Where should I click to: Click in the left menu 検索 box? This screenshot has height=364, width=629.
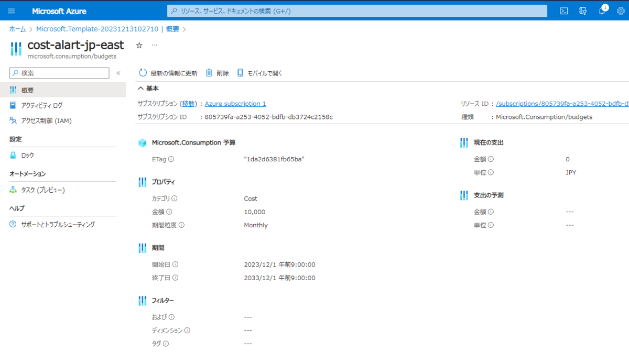[59, 73]
